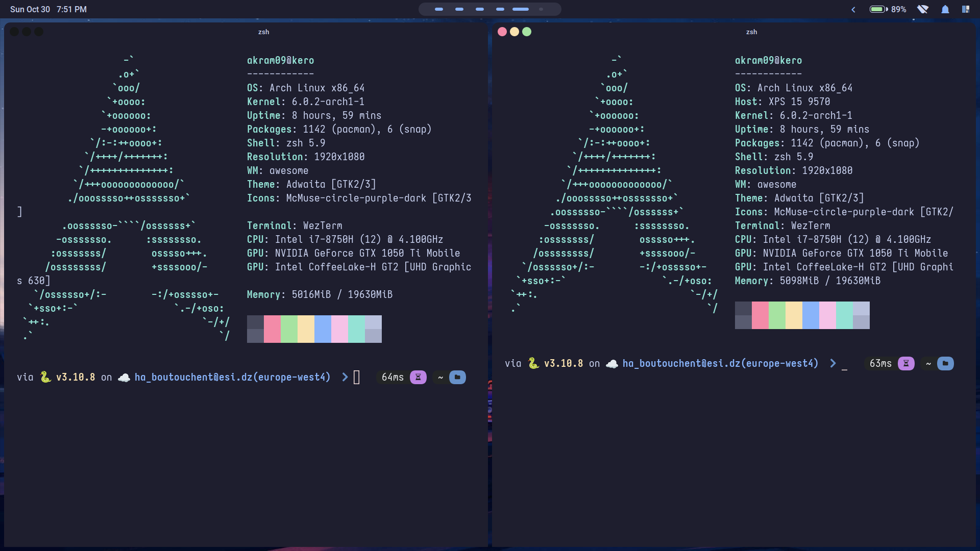The image size is (980, 551).
Task: Click the yellow minimize button on right terminal
Action: click(x=514, y=32)
